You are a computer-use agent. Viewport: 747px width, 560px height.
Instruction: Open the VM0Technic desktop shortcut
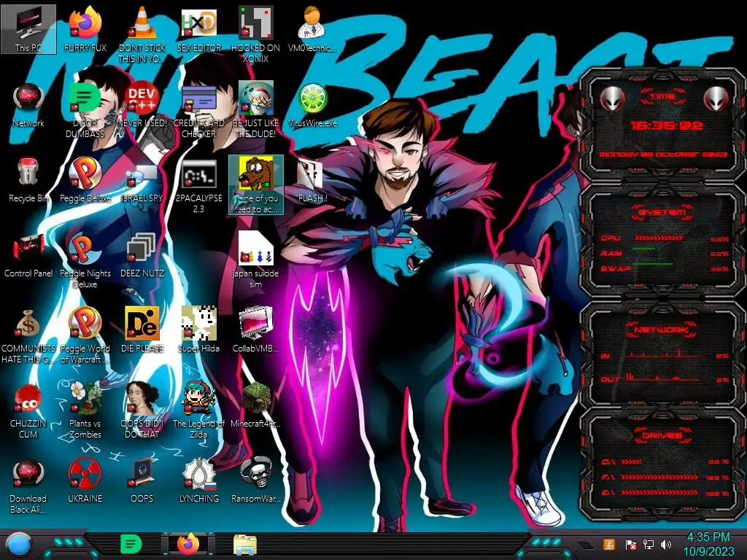312,29
